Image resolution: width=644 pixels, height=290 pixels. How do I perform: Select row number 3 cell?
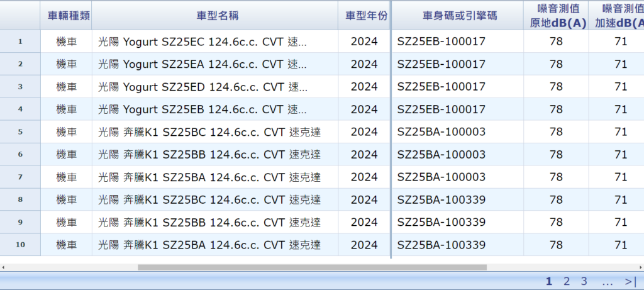click(x=20, y=87)
